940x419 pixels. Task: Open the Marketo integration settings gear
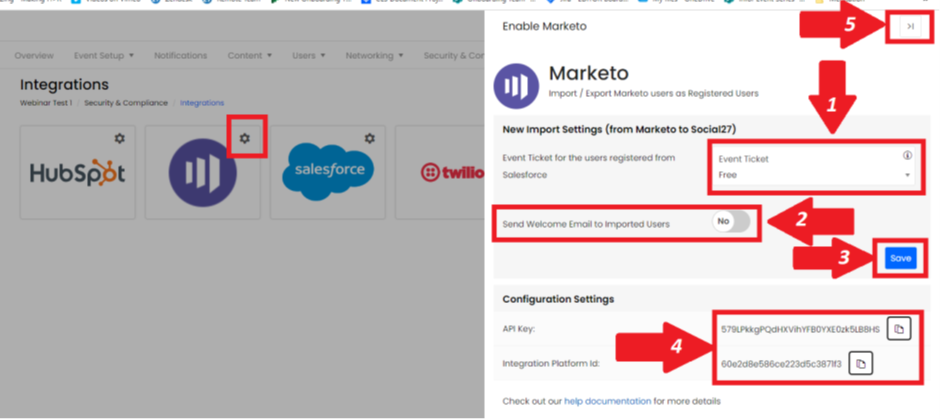click(x=245, y=138)
